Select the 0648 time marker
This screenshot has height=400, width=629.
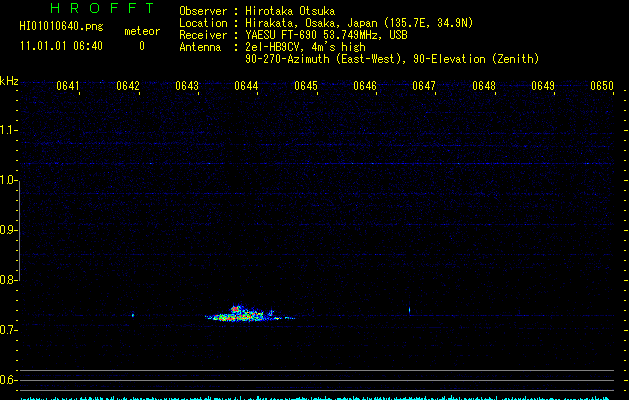tap(484, 86)
